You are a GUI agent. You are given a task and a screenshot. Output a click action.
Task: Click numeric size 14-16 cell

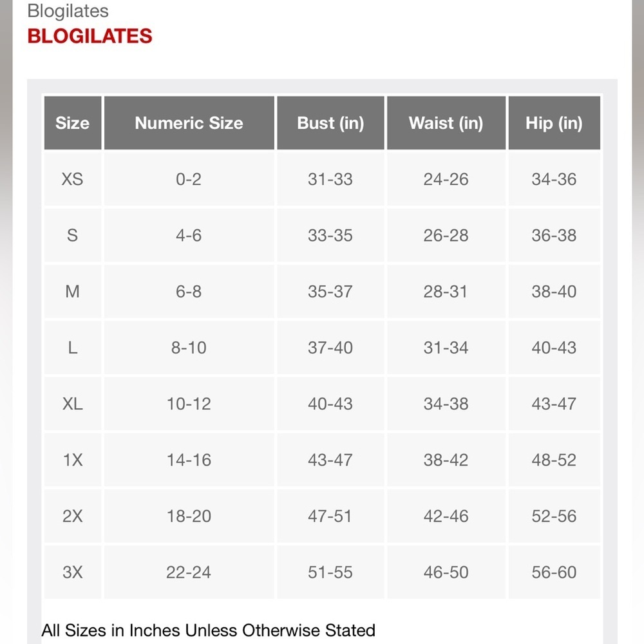[189, 460]
